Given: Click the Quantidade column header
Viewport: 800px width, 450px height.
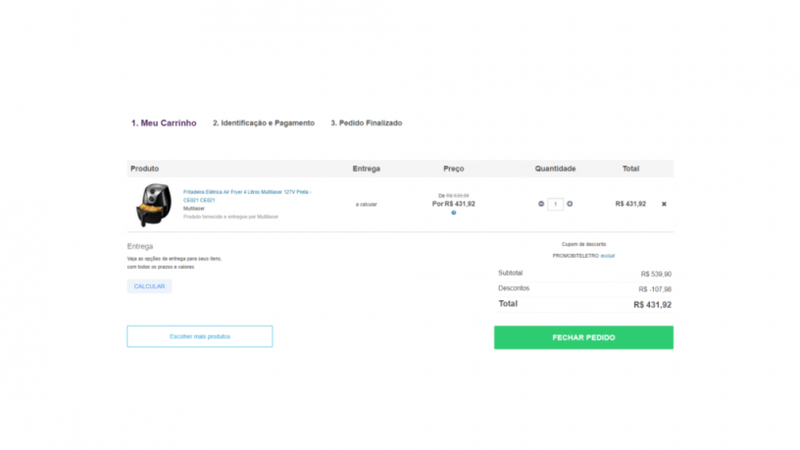Looking at the screenshot, I should [555, 168].
